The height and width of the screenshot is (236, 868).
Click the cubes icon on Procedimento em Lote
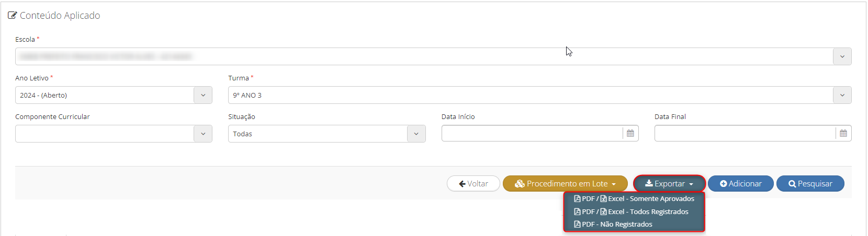point(520,184)
